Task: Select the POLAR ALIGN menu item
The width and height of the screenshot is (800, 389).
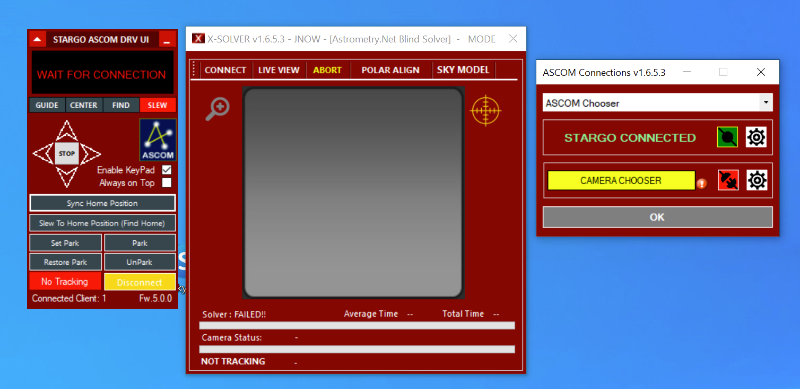Action: tap(390, 70)
